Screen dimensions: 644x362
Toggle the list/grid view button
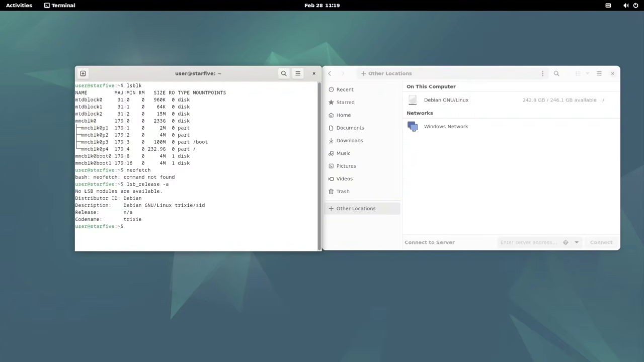point(578,73)
